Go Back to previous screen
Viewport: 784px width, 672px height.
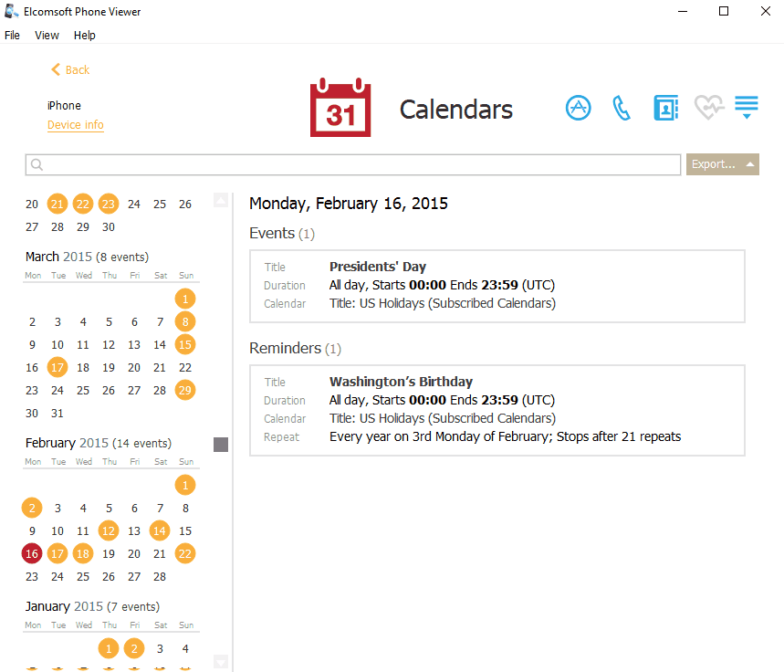[x=70, y=70]
